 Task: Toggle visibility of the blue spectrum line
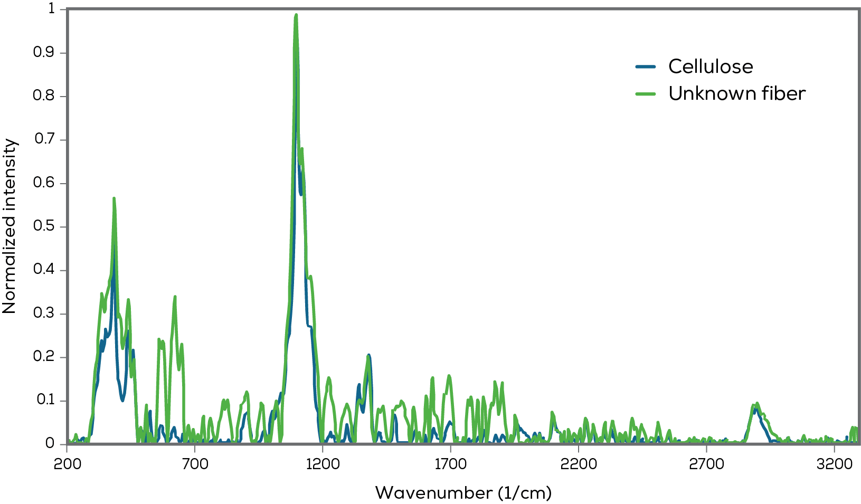[647, 67]
